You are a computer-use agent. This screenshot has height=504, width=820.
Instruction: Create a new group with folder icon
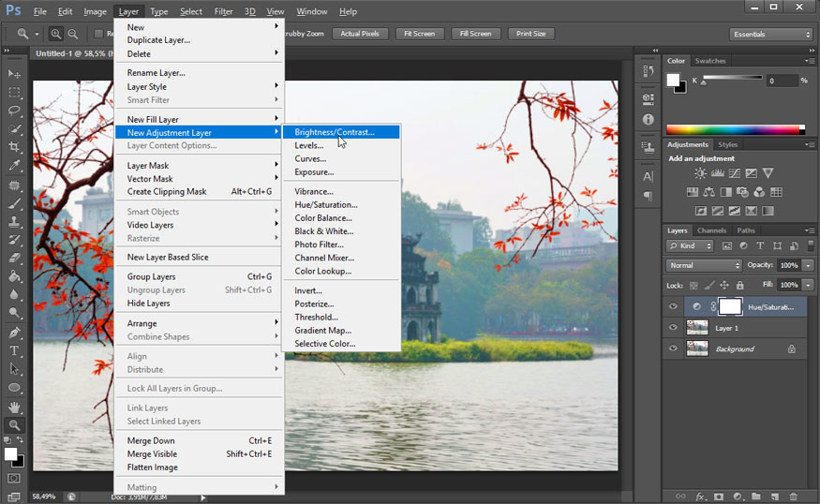[x=755, y=497]
